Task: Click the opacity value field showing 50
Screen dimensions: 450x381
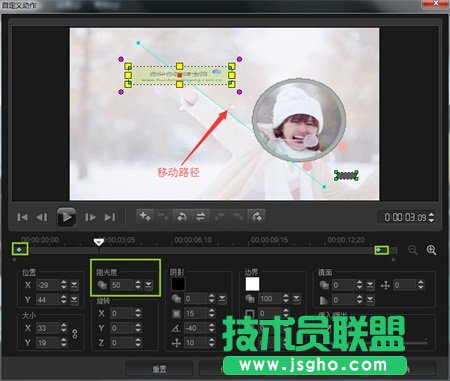Action: 122,285
